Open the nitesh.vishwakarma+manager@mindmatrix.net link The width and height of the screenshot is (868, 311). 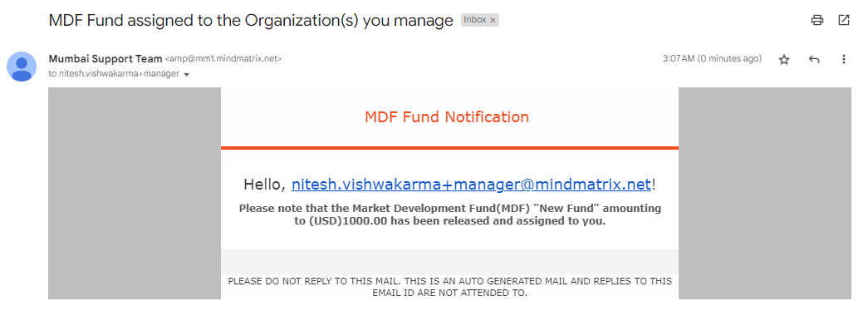(x=471, y=185)
